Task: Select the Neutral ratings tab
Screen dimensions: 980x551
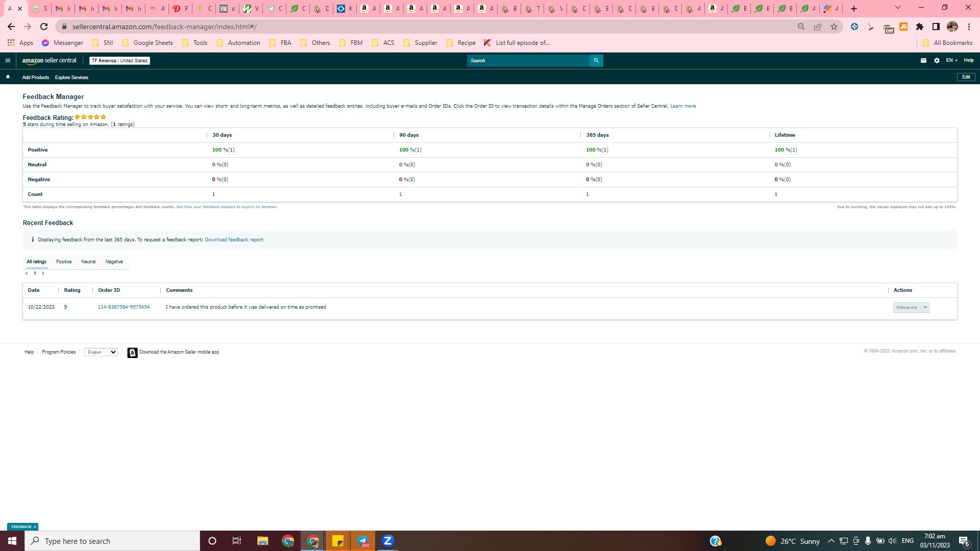Action: point(88,262)
